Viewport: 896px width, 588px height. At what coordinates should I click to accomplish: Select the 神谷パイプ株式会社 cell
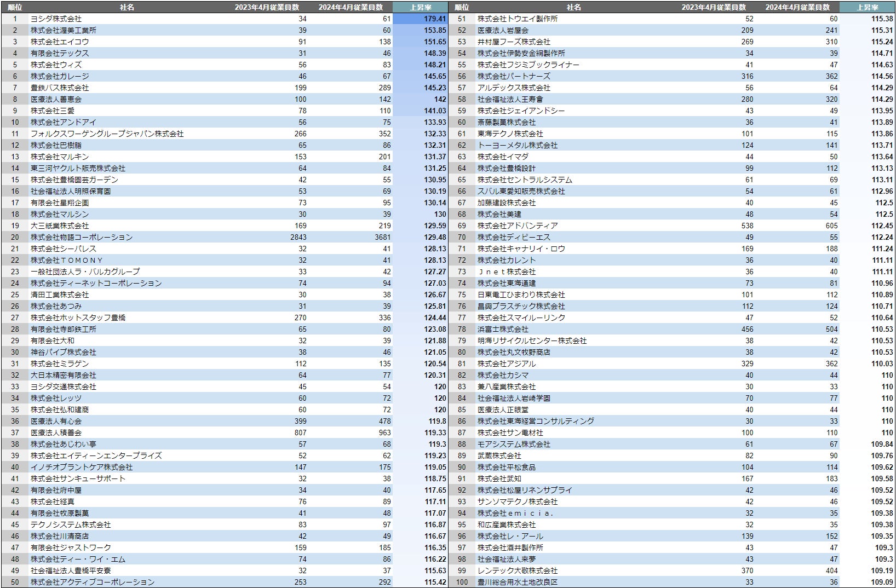click(64, 352)
